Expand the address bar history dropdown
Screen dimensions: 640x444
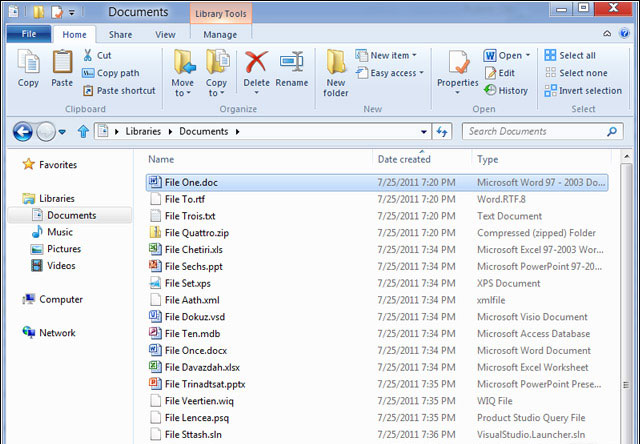tap(424, 131)
